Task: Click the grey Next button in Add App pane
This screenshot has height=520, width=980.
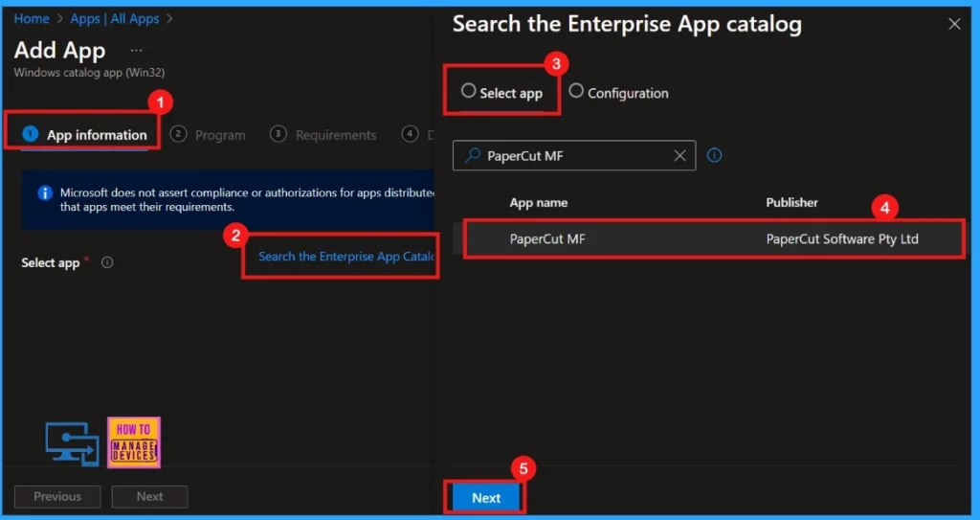Action: click(x=150, y=496)
